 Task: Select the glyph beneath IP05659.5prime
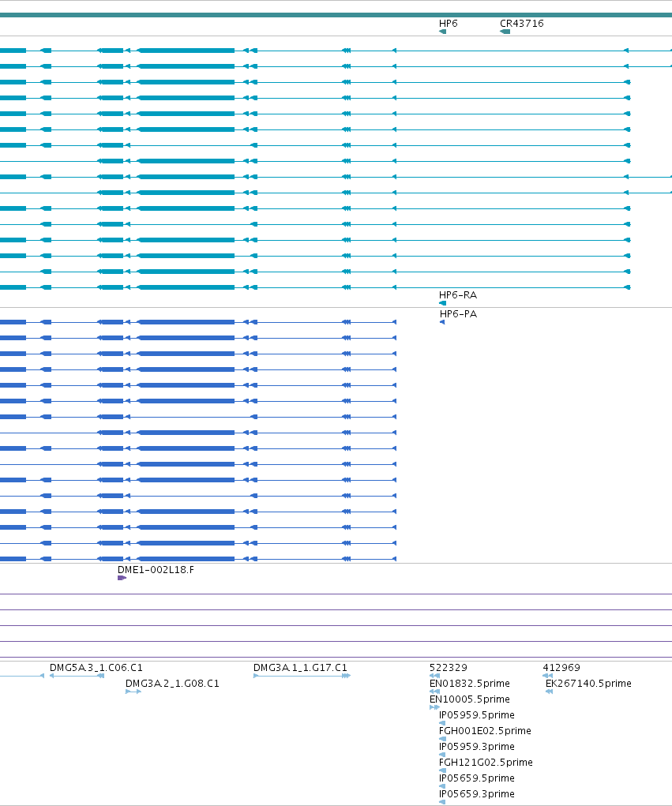(442, 786)
